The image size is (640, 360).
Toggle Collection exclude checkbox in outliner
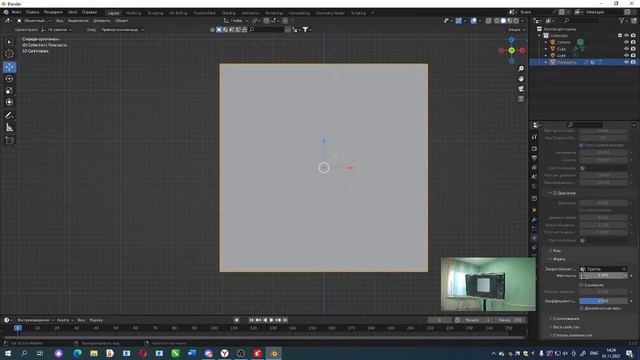[x=620, y=36]
